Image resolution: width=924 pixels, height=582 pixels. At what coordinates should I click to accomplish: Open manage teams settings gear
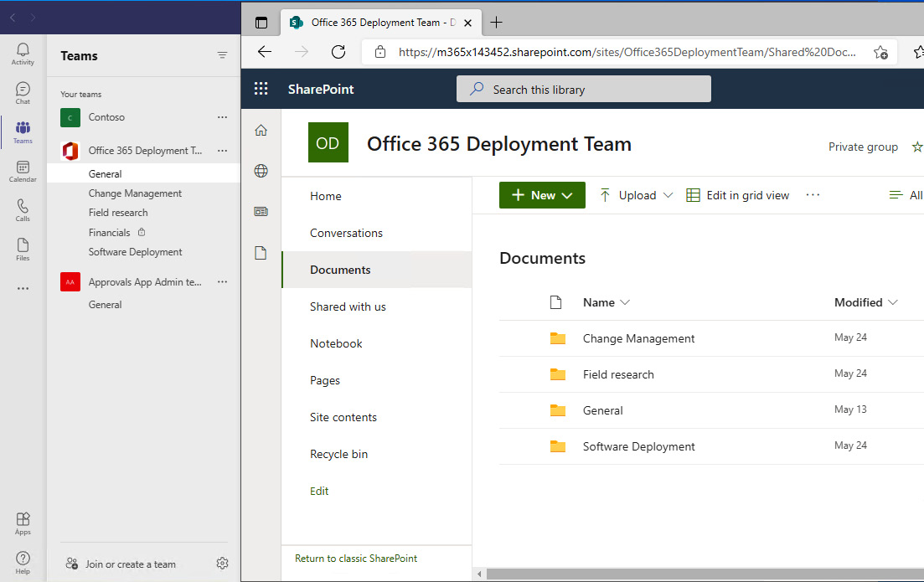click(222, 564)
